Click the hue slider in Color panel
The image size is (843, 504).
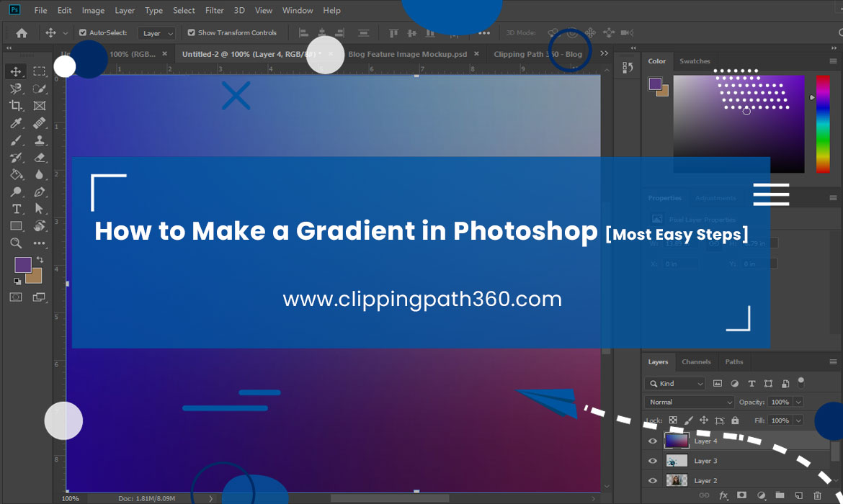point(823,124)
